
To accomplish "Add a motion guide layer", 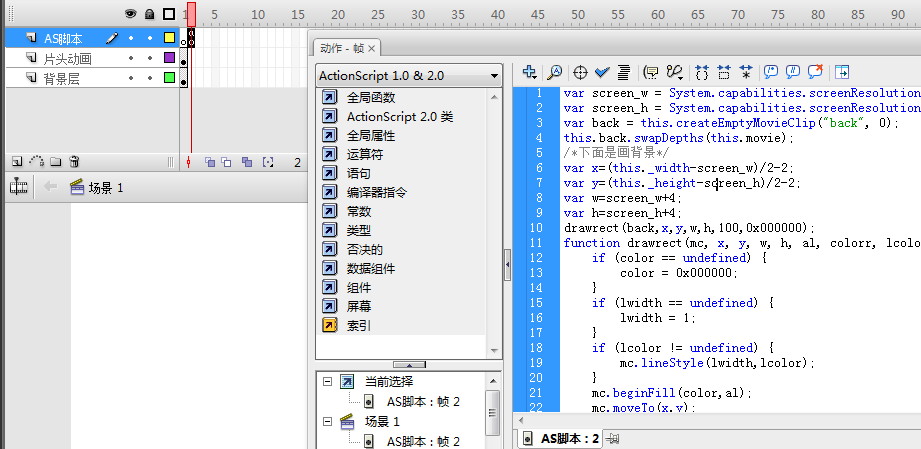I will pos(36,161).
